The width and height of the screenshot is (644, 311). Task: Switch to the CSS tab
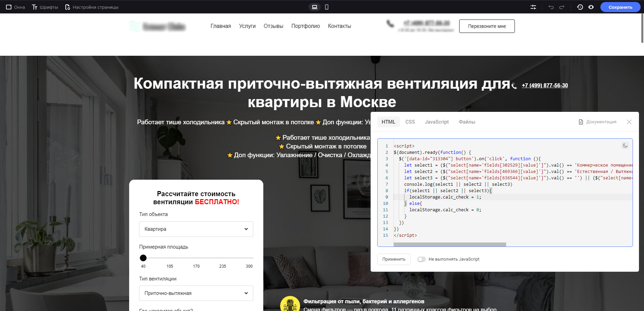410,122
